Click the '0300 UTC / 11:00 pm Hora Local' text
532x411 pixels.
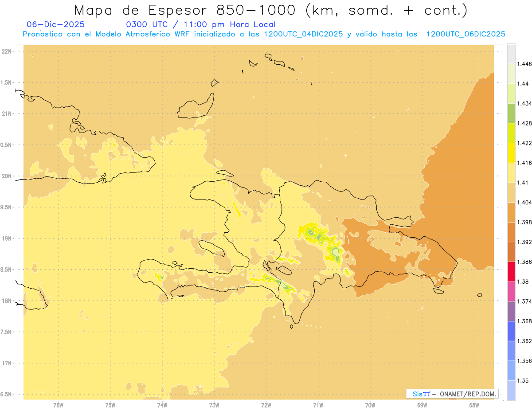click(201, 24)
